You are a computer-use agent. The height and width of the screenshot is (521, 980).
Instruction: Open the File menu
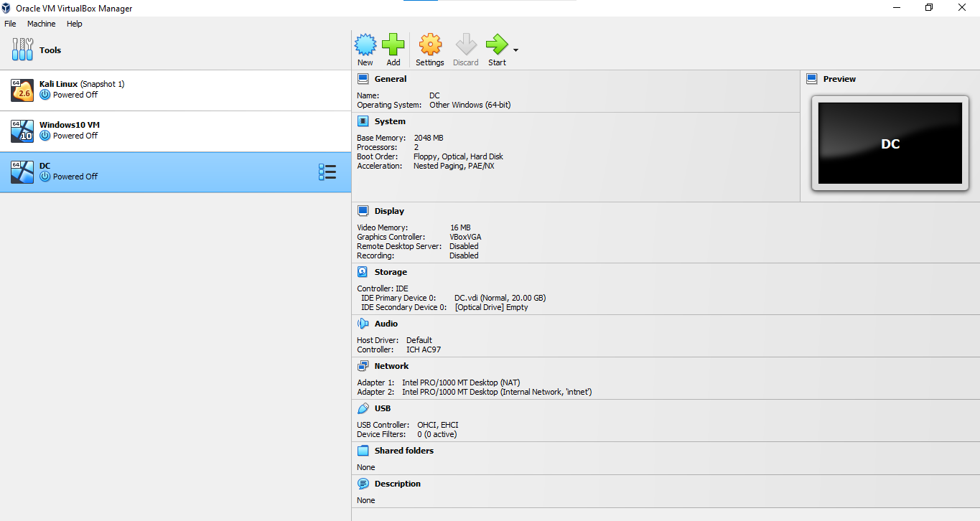coord(10,24)
